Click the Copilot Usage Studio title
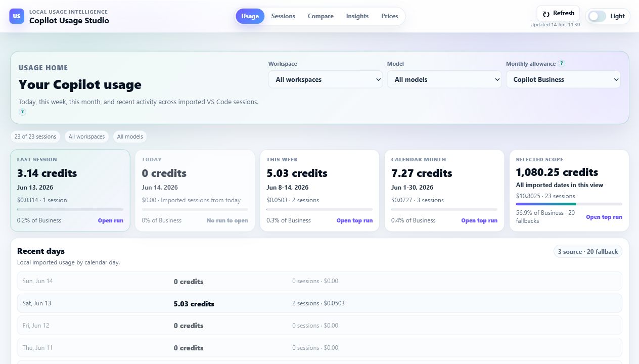 [69, 21]
